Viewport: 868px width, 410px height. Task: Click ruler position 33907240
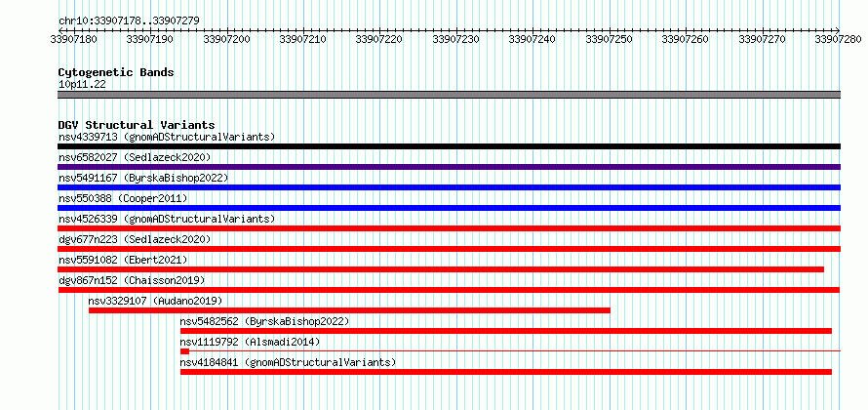pyautogui.click(x=533, y=39)
